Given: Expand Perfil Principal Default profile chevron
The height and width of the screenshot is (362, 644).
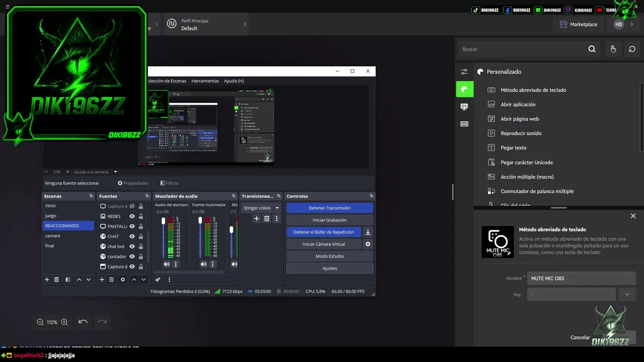Looking at the screenshot, I should (x=245, y=24).
